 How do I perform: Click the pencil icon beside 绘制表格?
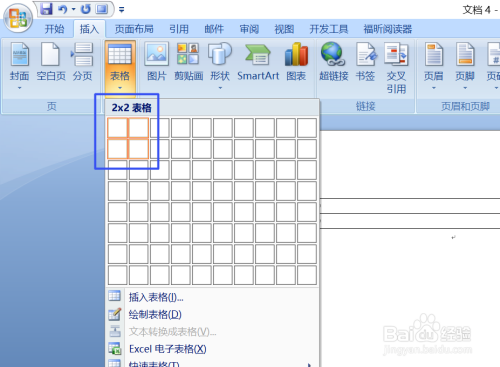pos(115,314)
